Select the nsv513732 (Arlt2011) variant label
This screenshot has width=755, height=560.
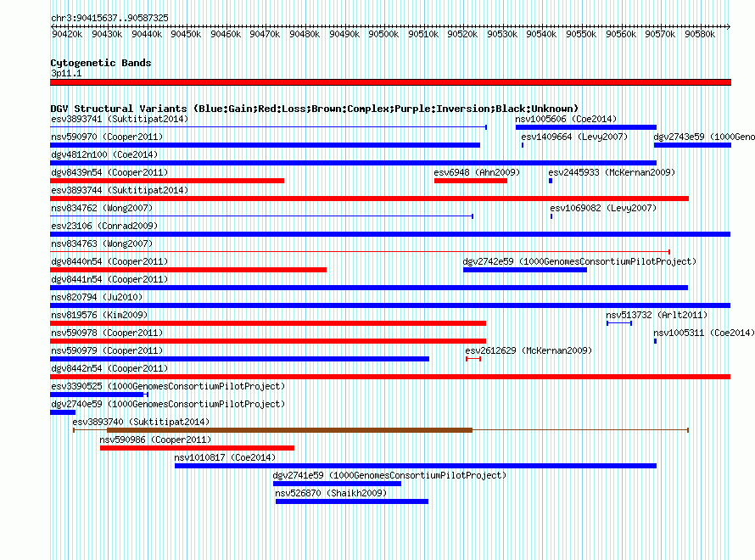[x=657, y=315]
